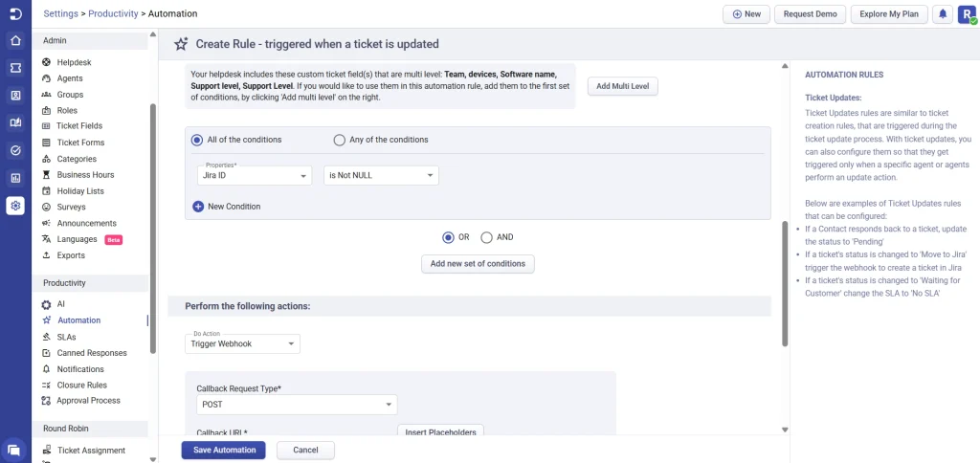
Task: Click the app logo at top-left
Action: 15,13
